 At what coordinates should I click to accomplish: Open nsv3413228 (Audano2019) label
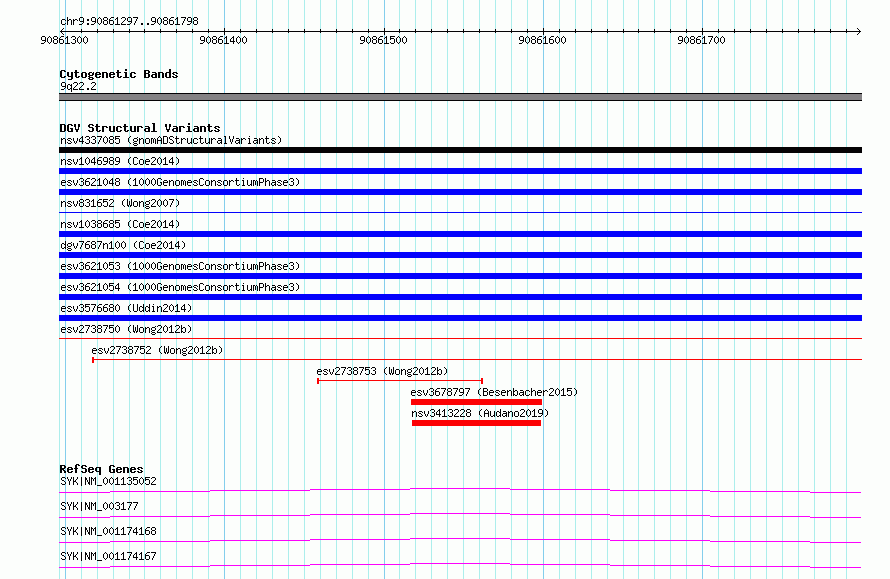[480, 413]
